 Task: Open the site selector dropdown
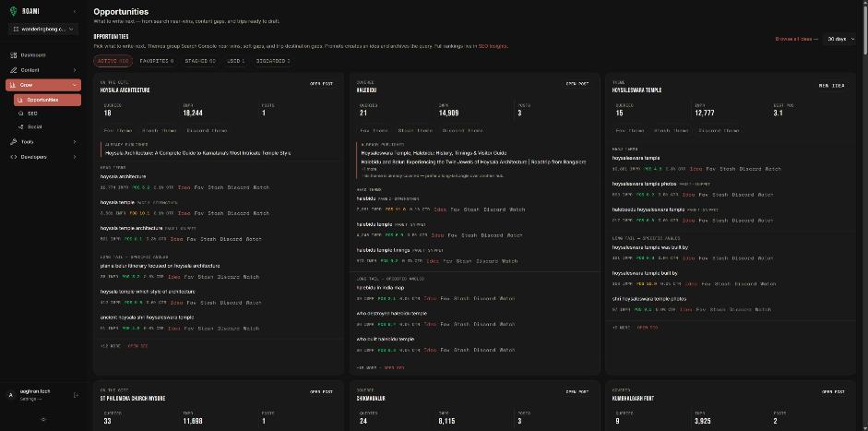(43, 29)
